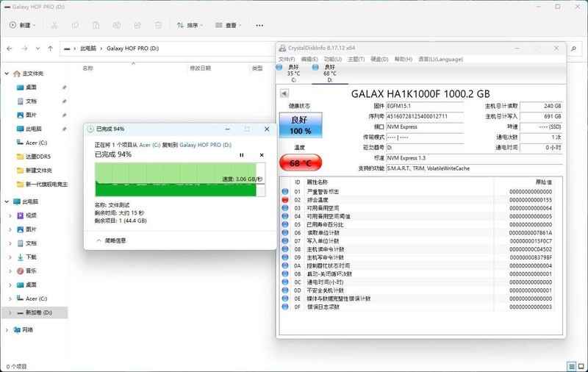This screenshot has height=372, width=588.
Task: Select 新加卷 (D:) in the sidebar
Action: tap(35, 312)
